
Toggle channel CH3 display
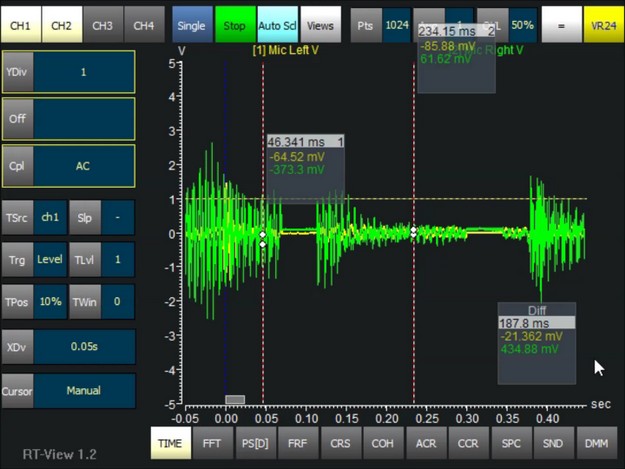point(102,25)
